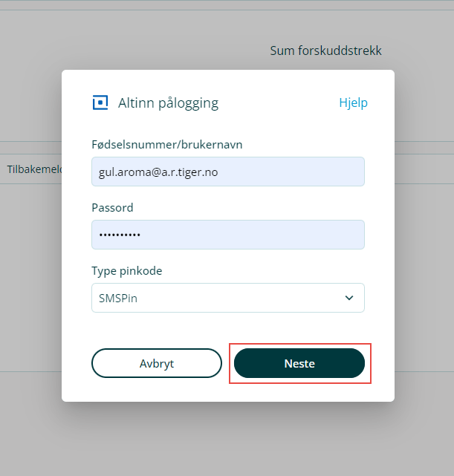This screenshot has width=454, height=476.
Task: Open the Type pinkode combo box
Action: [227, 298]
